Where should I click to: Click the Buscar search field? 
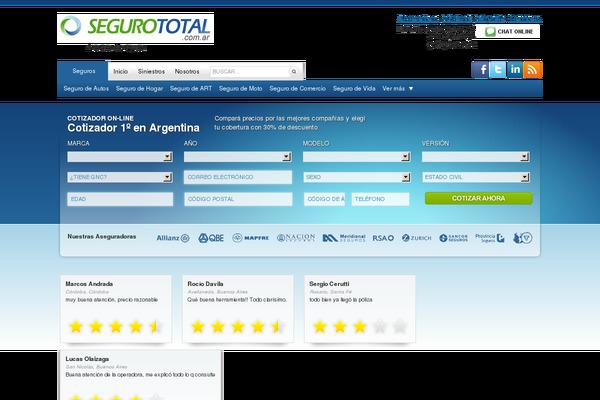pos(249,72)
